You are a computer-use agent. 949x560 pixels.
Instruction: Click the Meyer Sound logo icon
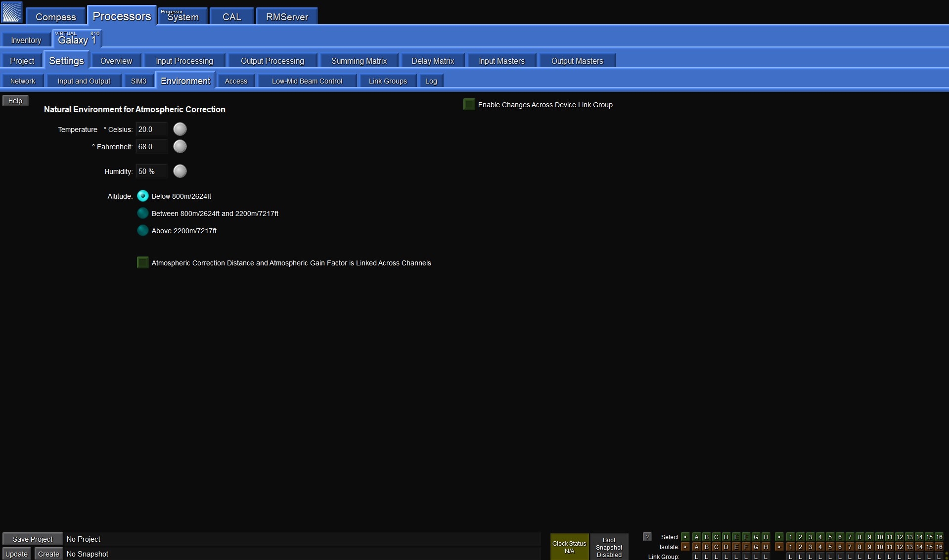12,12
